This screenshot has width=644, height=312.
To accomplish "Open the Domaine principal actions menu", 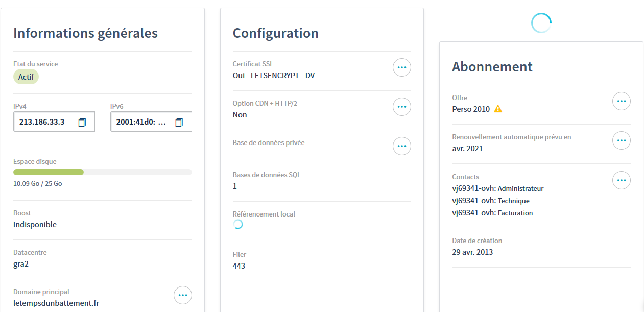I will [183, 295].
